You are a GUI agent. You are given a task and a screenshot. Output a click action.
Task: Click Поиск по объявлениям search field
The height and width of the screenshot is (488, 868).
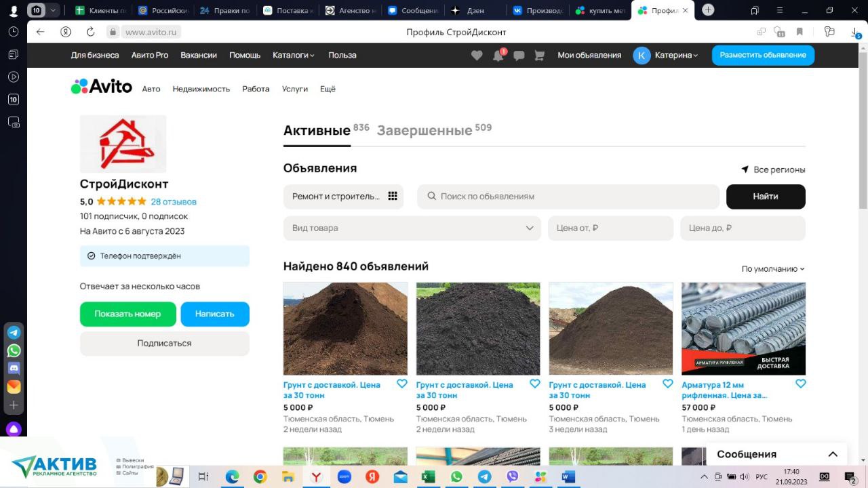pos(570,197)
